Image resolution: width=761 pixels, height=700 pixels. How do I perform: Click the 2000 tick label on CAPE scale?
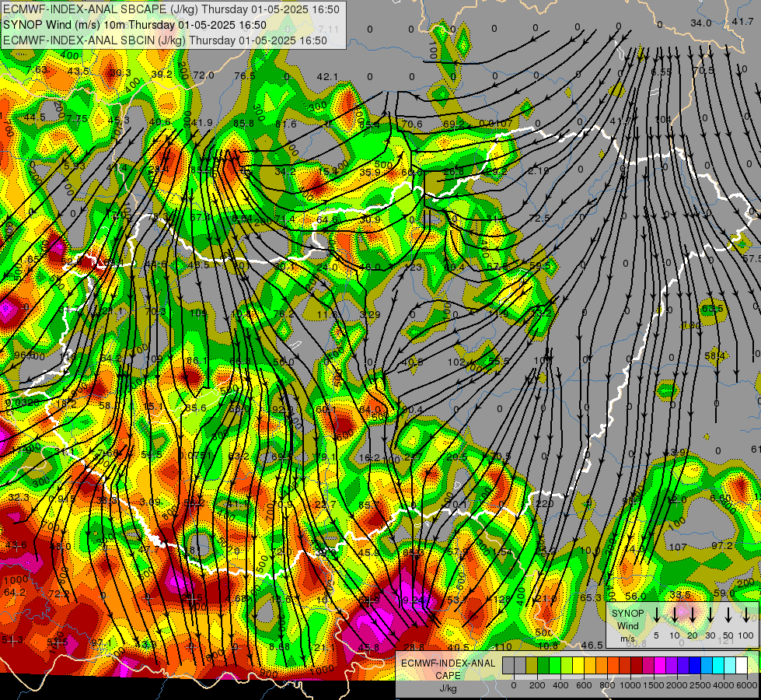point(677,685)
